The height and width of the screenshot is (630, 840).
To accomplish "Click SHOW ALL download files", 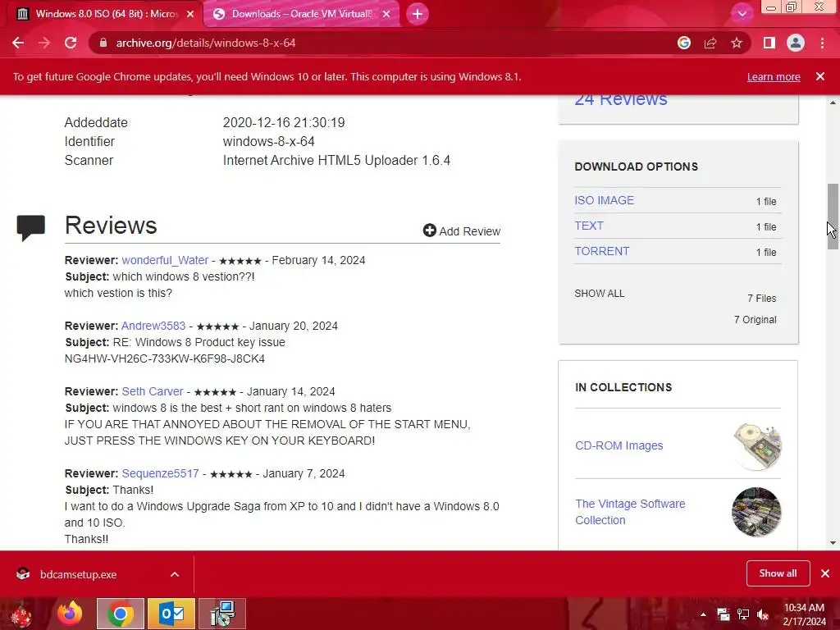I will point(599,294).
